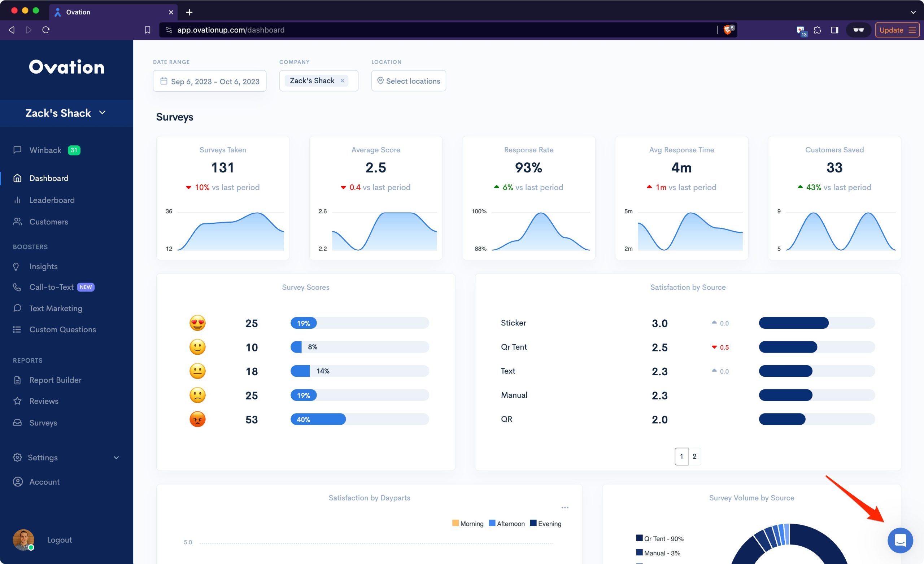Viewport: 924px width, 564px height.
Task: Toggle the browser sidebar panel icon
Action: click(834, 30)
